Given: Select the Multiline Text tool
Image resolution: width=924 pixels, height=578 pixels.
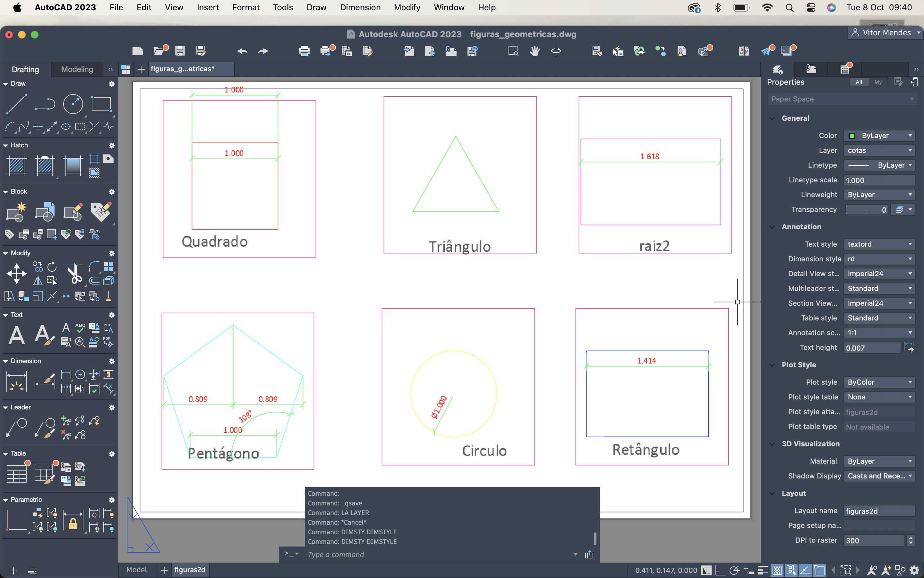Looking at the screenshot, I should click(17, 335).
